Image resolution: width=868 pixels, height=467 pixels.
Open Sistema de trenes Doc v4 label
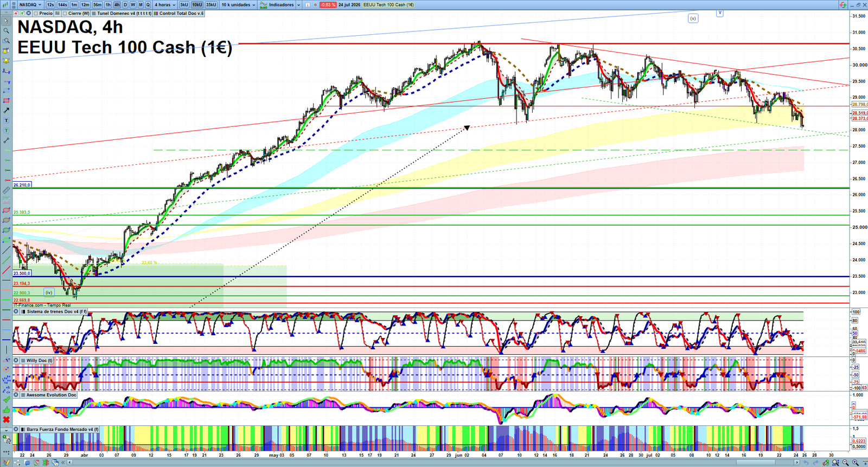56,311
